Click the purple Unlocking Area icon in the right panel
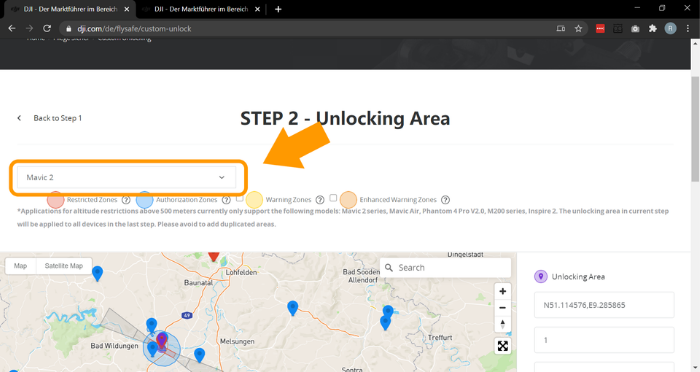This screenshot has width=700, height=372. point(541,276)
